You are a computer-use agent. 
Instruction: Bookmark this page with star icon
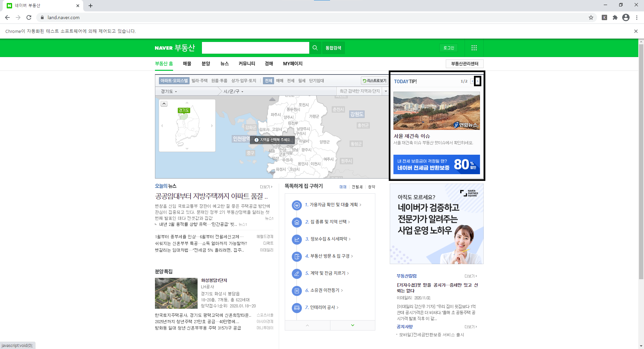(x=591, y=17)
